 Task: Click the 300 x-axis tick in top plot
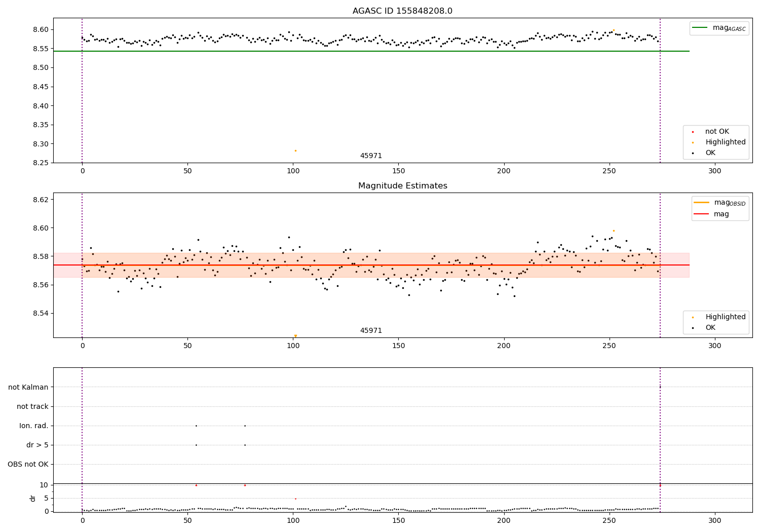(x=715, y=171)
